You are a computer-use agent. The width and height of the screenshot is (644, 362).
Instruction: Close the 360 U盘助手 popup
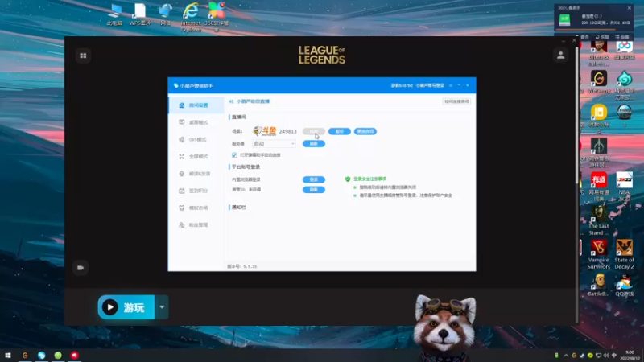click(630, 8)
